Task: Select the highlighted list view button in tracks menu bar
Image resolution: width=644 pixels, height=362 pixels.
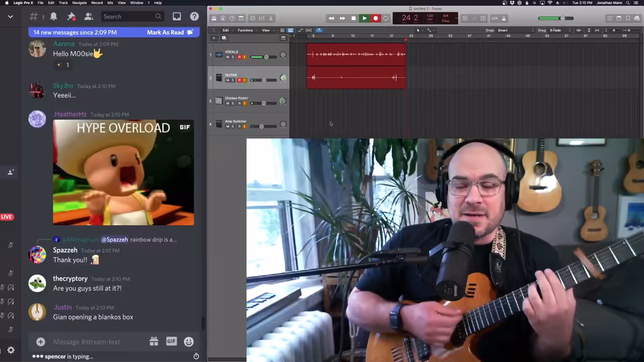Action: click(290, 30)
